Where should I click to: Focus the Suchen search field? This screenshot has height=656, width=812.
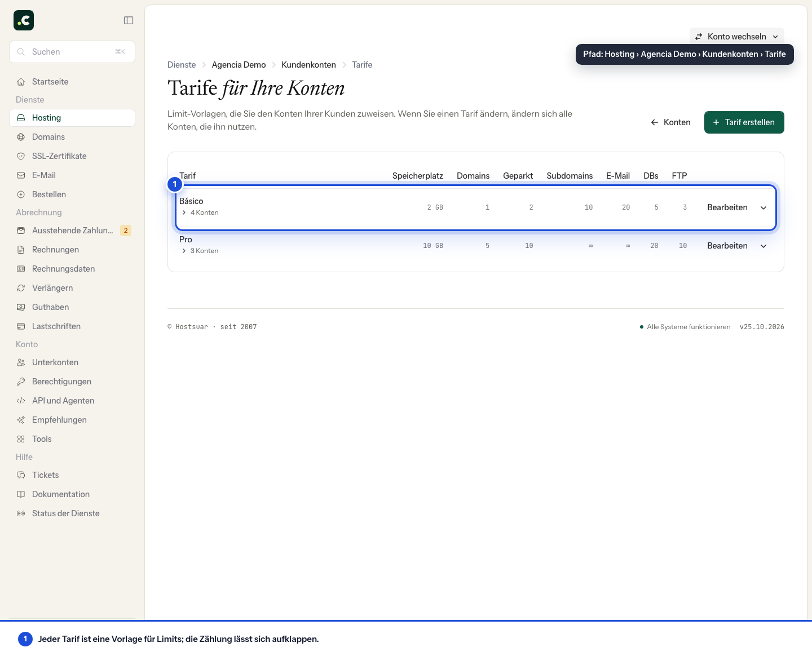tap(72, 52)
